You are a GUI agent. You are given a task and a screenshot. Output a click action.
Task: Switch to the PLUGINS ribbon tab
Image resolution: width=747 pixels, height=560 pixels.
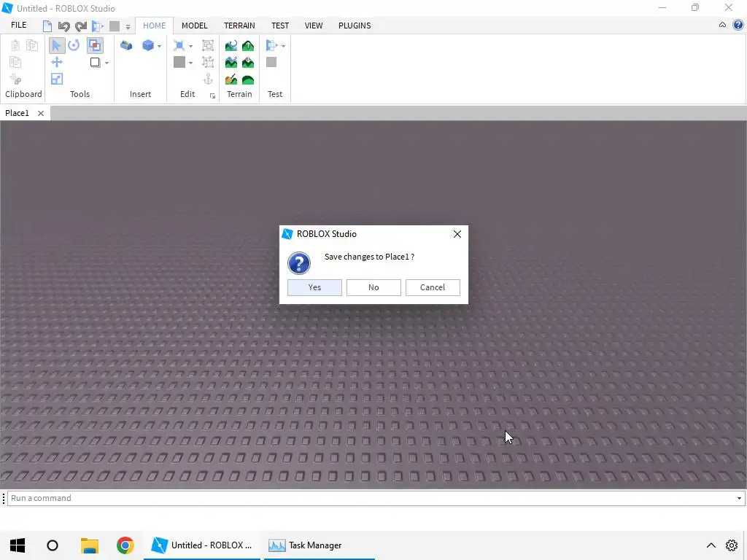(x=355, y=26)
